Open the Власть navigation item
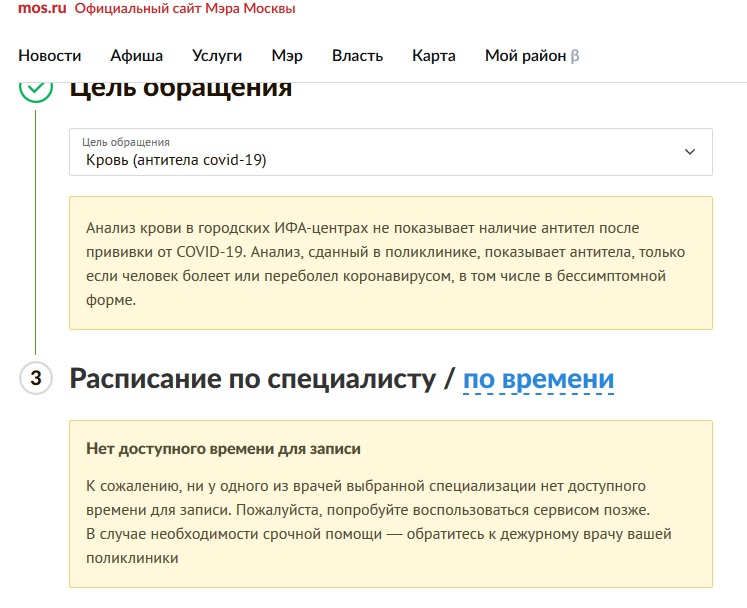 click(x=357, y=56)
